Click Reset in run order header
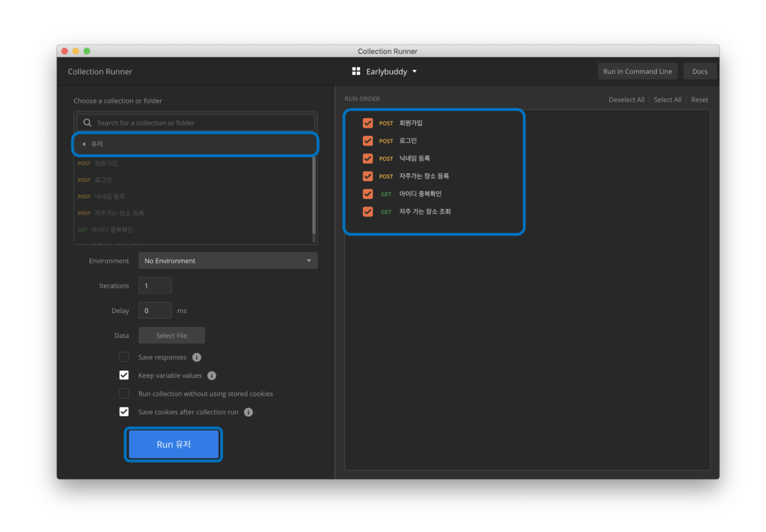The height and width of the screenshot is (532, 766). pyautogui.click(x=699, y=100)
